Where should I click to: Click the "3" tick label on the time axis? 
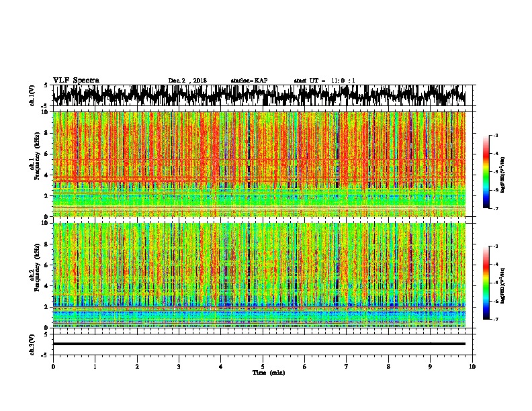coord(179,367)
